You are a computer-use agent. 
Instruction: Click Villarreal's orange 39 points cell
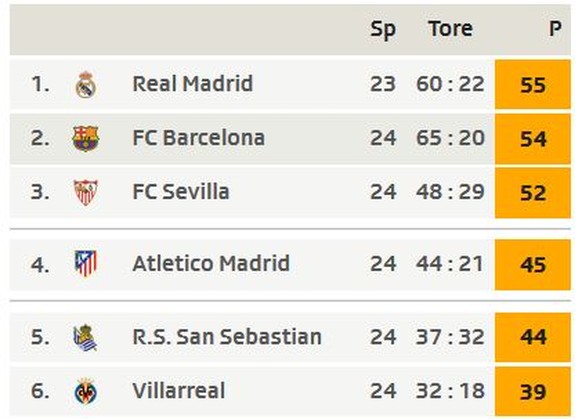[x=533, y=392]
